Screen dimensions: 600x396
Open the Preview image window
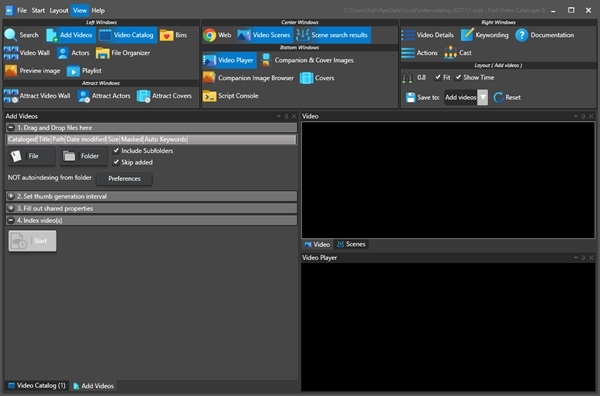pyautogui.click(x=33, y=71)
